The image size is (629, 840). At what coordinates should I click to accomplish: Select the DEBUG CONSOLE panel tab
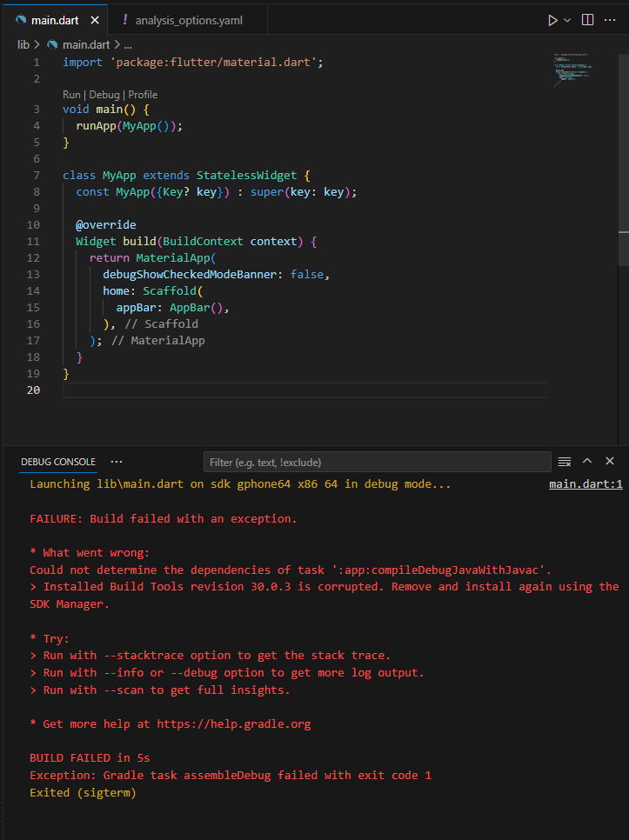tap(58, 462)
